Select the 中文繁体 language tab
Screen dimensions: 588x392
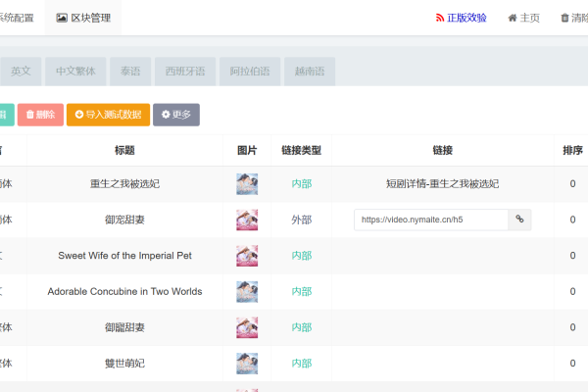pyautogui.click(x=75, y=72)
